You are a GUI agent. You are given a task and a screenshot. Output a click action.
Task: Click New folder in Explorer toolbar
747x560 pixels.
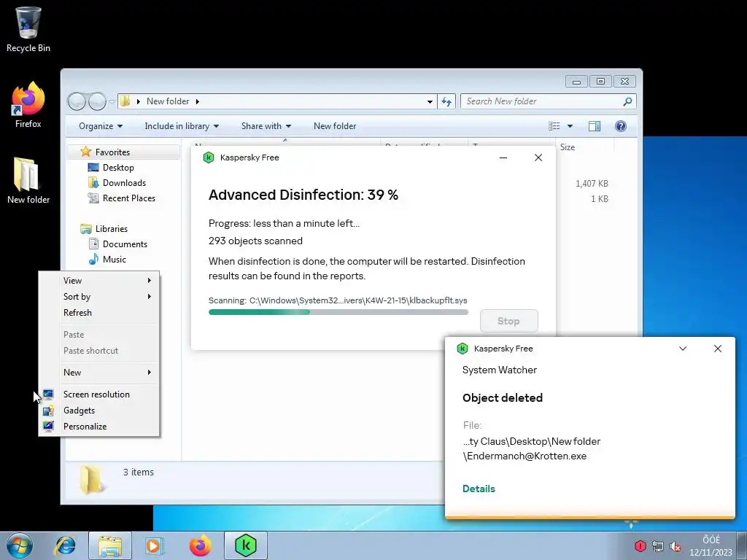334,126
